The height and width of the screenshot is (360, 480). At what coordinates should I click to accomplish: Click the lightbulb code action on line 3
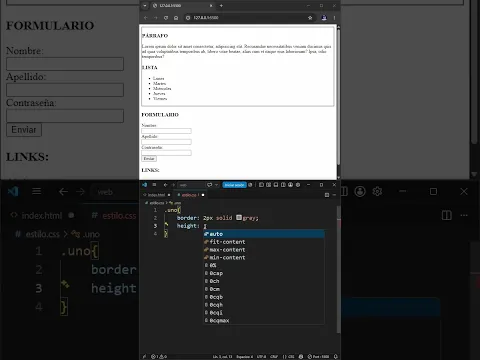pyautogui.click(x=166, y=225)
